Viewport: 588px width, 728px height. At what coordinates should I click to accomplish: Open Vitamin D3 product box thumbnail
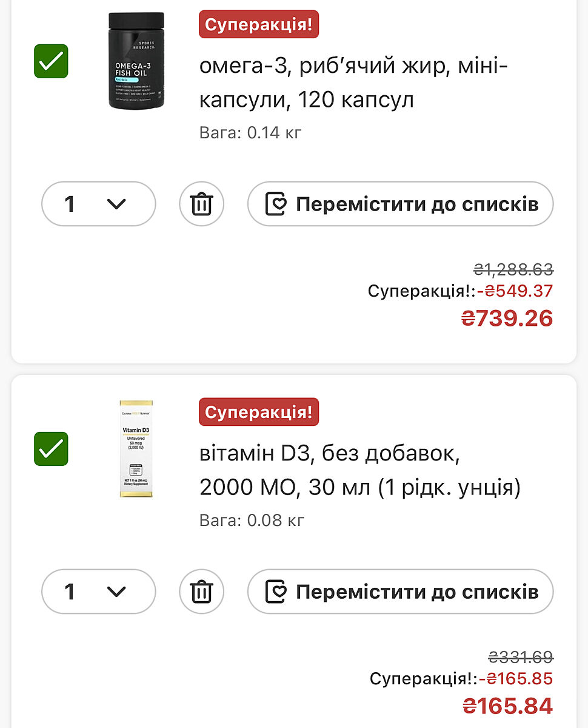tap(136, 449)
